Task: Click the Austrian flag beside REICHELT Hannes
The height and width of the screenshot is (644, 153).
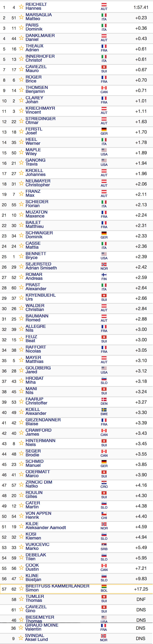Action: pos(104,5)
